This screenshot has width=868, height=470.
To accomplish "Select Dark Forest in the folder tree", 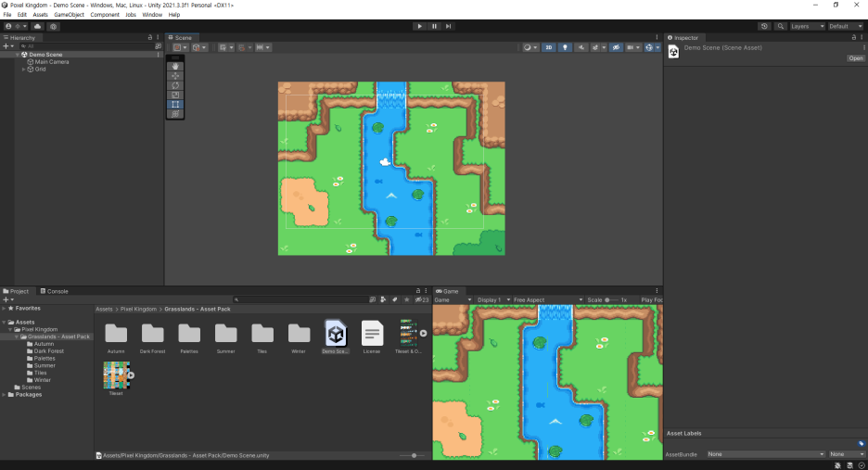I will point(49,351).
